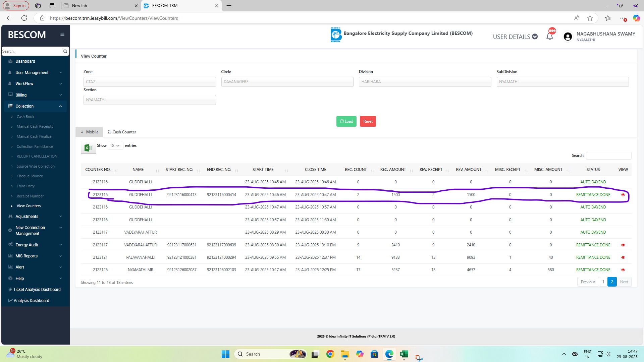View details of NYAMATHI MR eye icon

(623, 270)
